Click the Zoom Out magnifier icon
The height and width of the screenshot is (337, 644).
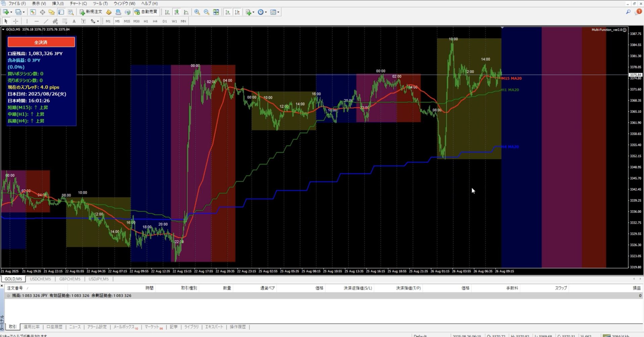(207, 12)
